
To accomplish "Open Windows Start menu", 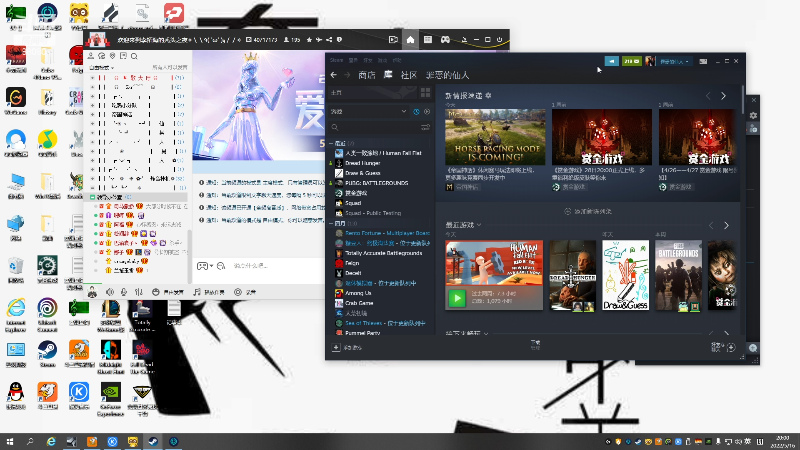I will click(10, 442).
